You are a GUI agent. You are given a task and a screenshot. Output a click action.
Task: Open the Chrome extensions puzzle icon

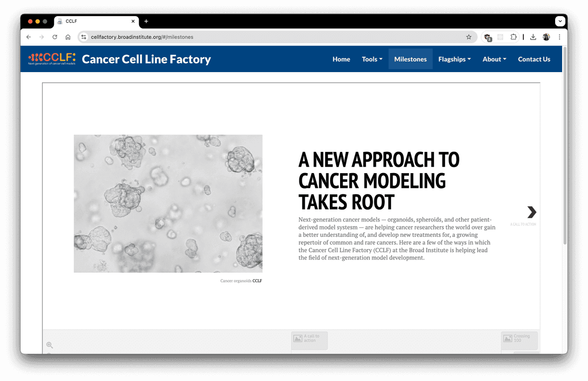[513, 37]
